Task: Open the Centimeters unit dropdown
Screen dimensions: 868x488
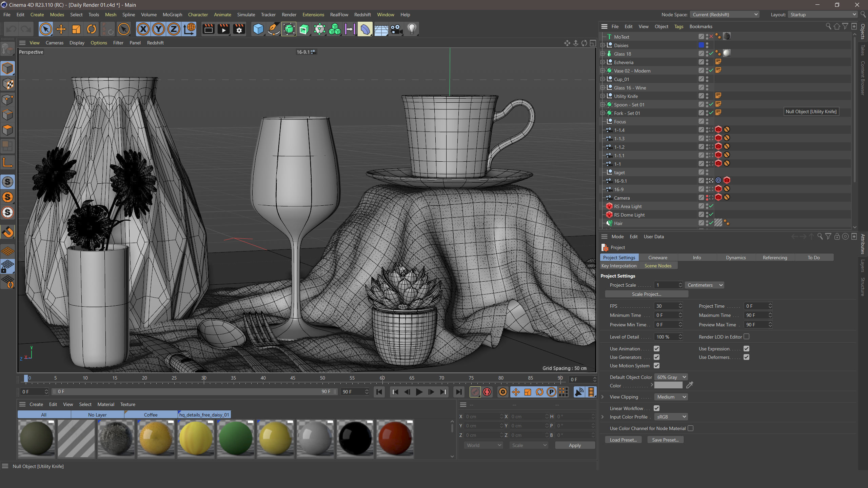Action: [x=705, y=285]
